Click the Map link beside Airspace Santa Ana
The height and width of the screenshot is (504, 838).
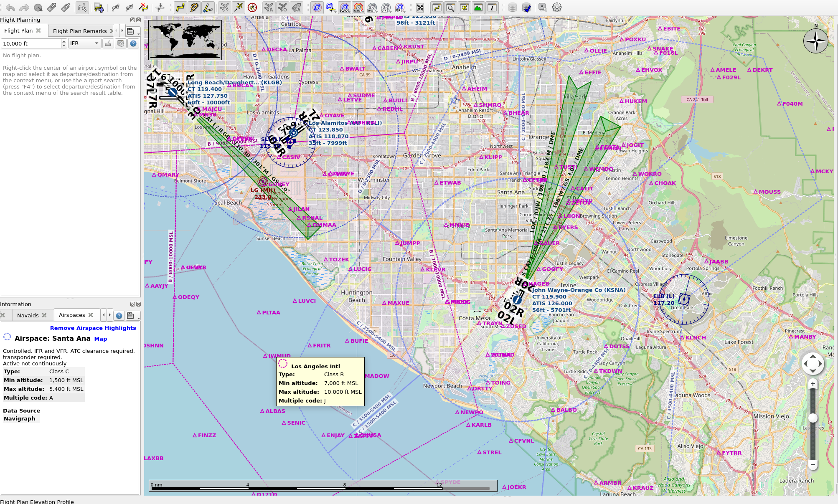[x=100, y=339]
